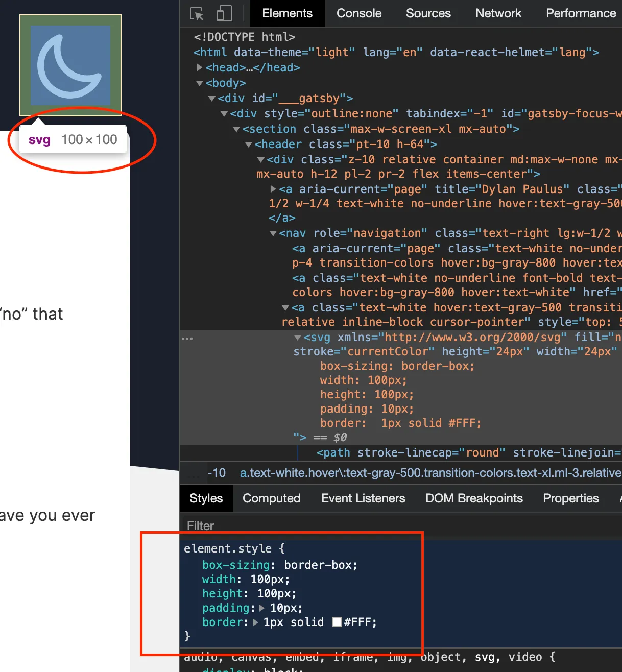Expand the head element node
Viewport: 622px width, 672px height.
pos(199,67)
